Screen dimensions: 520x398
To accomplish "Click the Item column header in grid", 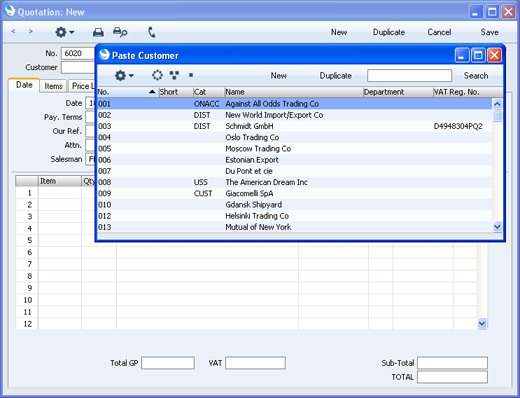I will pos(60,181).
